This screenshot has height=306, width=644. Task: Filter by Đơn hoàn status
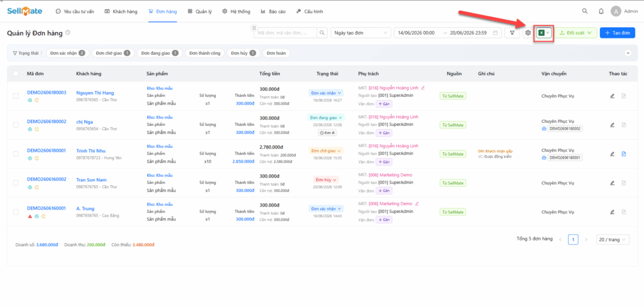coord(276,53)
